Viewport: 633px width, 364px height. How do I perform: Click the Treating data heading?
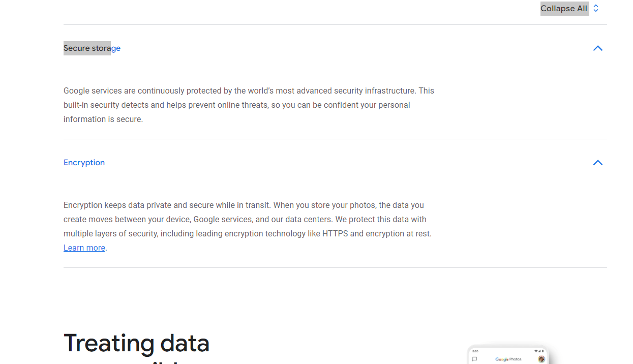tap(136, 343)
